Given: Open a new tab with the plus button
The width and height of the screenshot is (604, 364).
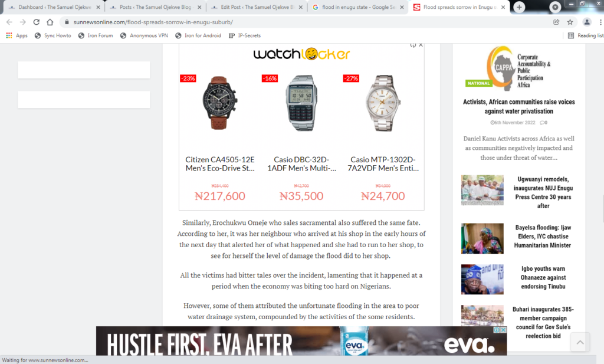Looking at the screenshot, I should point(519,7).
